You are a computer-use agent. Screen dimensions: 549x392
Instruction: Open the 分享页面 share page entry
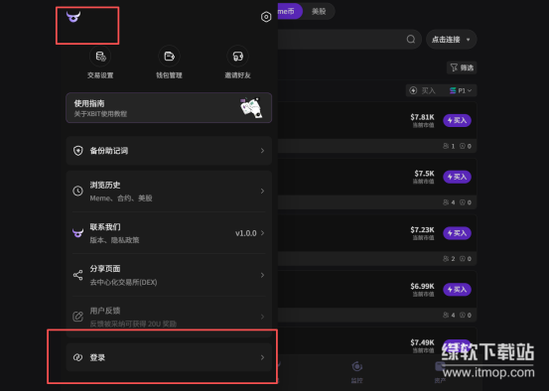coord(169,275)
